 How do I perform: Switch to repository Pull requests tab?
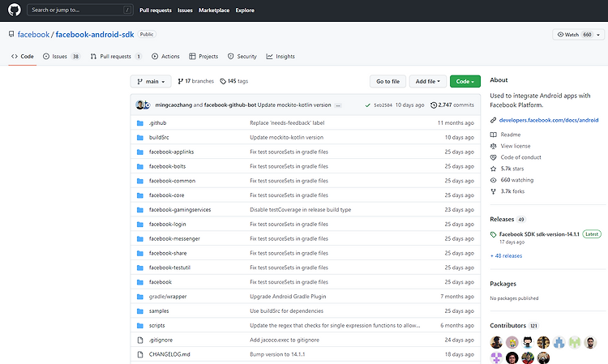pos(116,57)
